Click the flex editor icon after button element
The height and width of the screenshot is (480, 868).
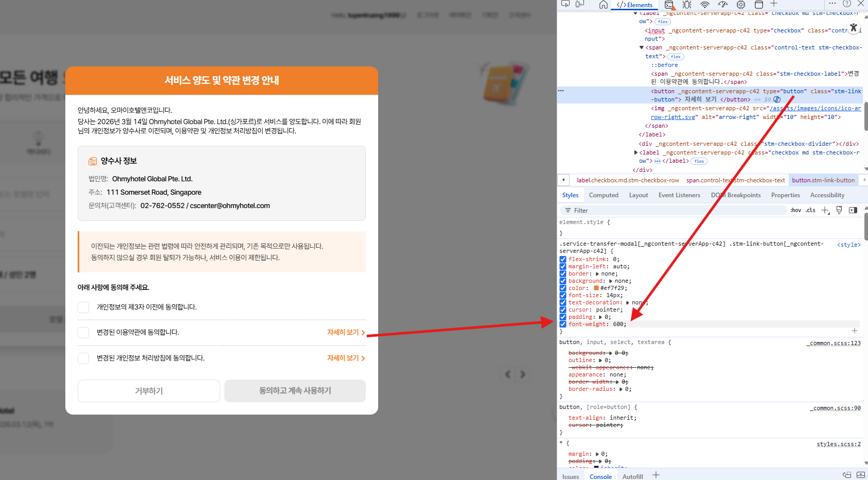777,99
